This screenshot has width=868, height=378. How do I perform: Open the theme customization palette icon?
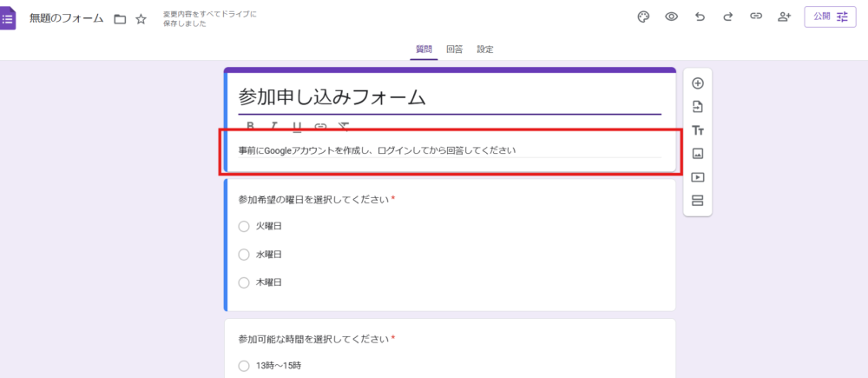643,17
